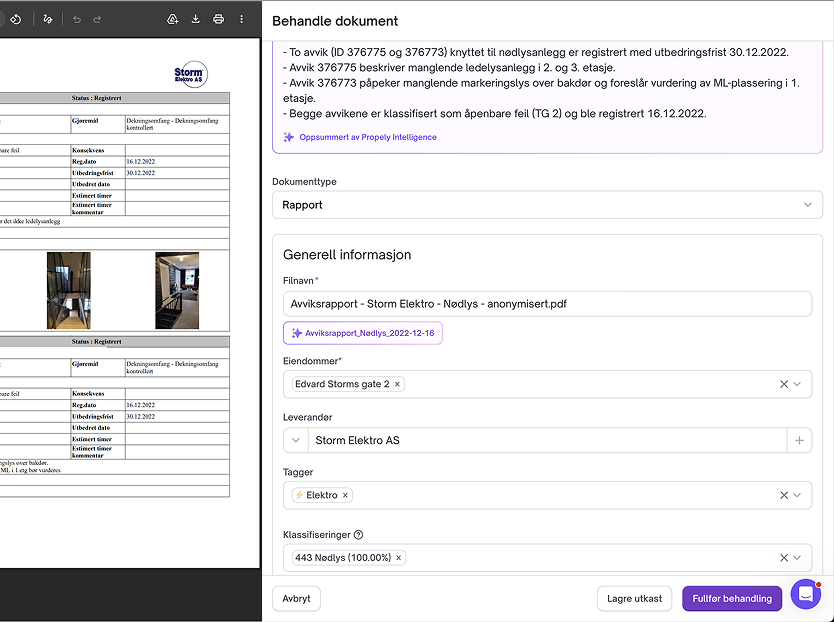Save PDF to Google Drive
Screen dimensions: 834x622
click(x=172, y=20)
